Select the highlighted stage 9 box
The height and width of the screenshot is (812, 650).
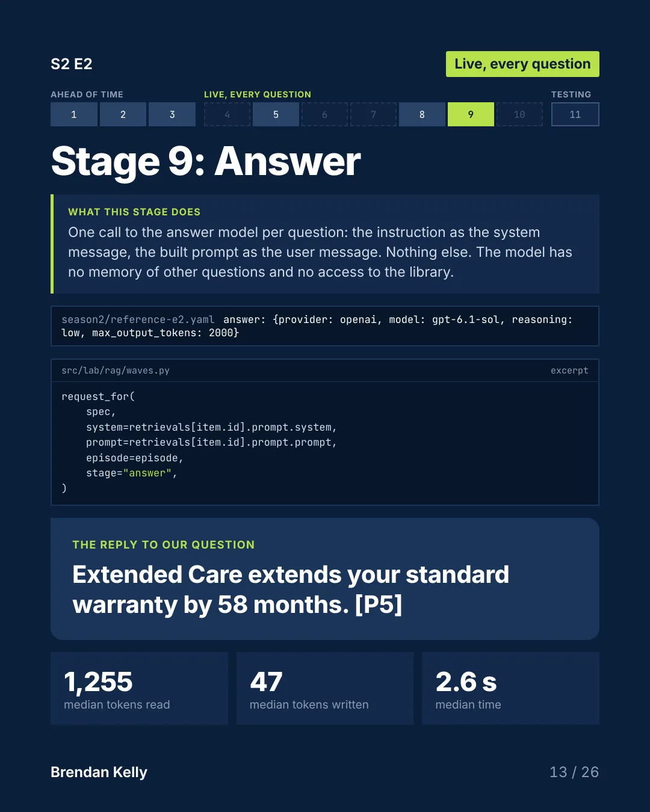coord(471,114)
